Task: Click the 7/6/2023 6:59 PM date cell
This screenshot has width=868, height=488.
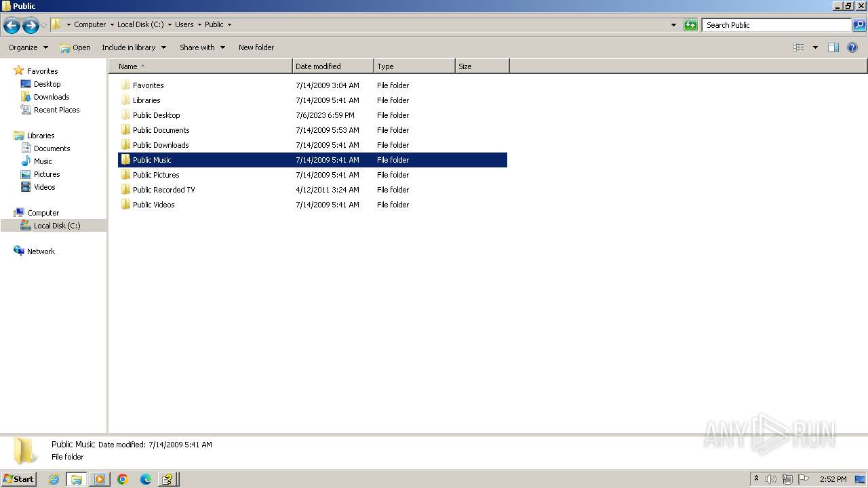Action: click(x=325, y=115)
